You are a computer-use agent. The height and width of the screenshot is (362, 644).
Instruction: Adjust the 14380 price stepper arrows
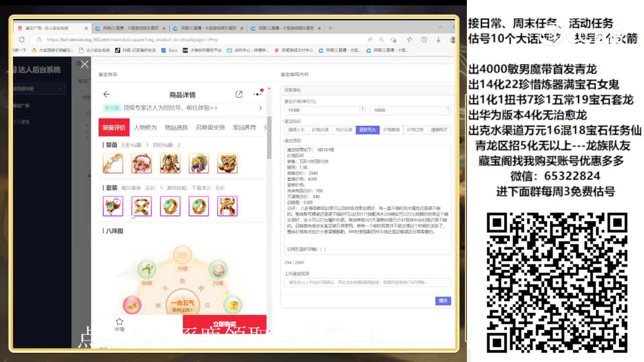tap(362, 110)
